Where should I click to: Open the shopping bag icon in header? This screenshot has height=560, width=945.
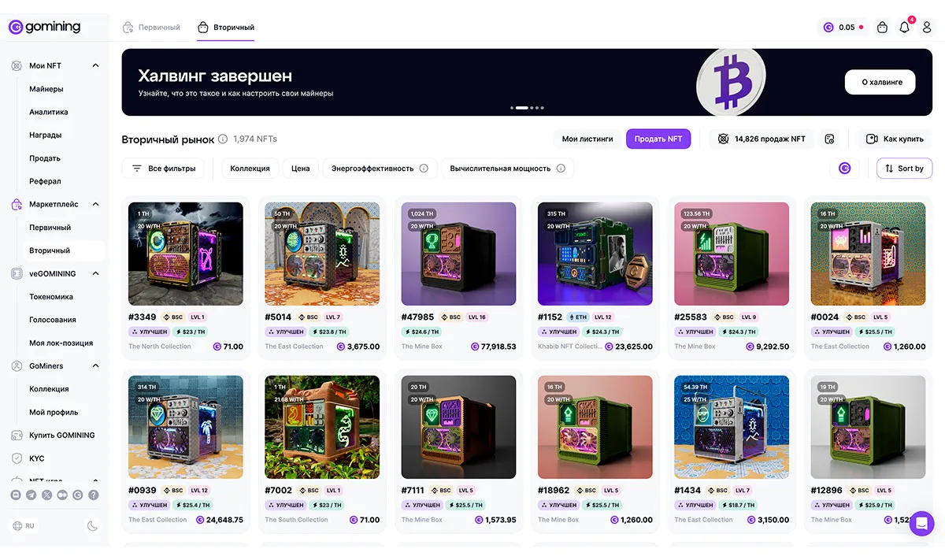(882, 28)
